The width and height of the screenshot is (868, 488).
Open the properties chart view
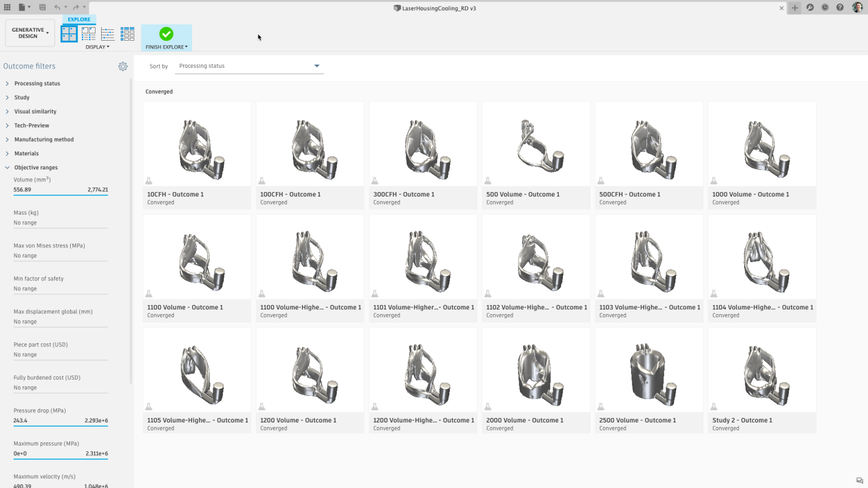click(107, 33)
